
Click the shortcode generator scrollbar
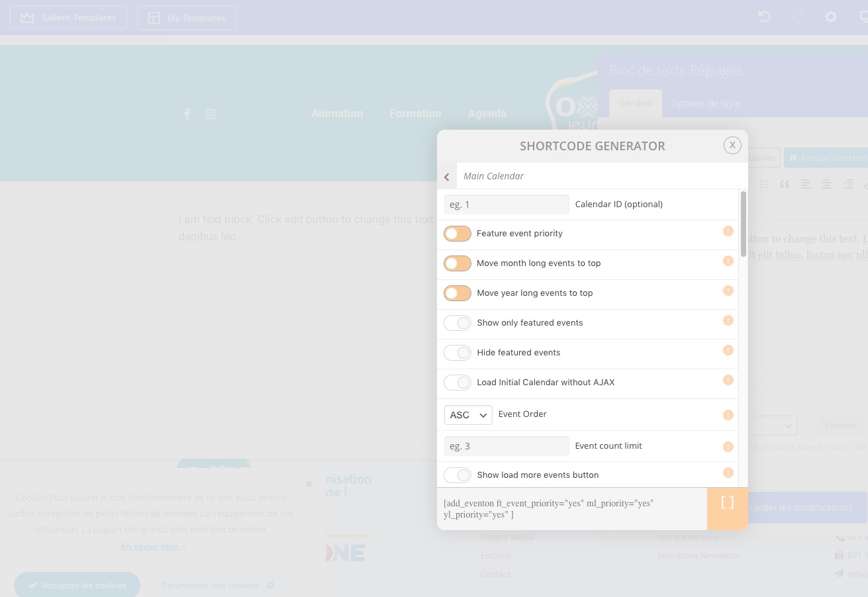tap(744, 224)
